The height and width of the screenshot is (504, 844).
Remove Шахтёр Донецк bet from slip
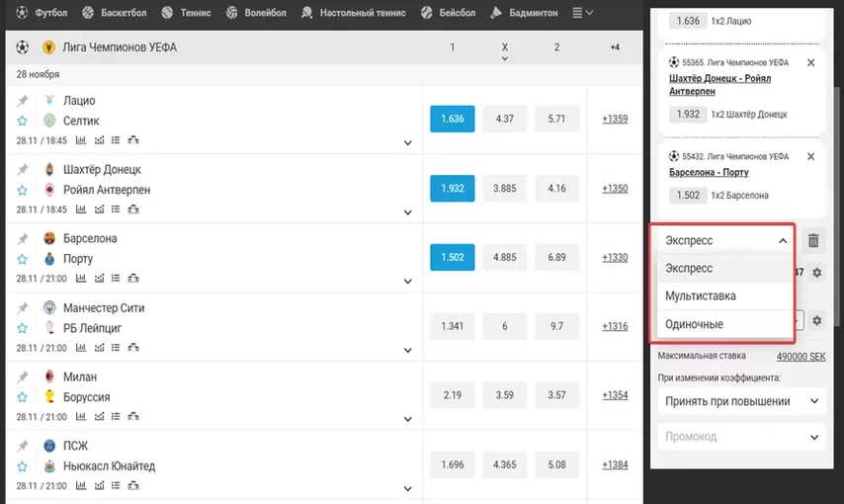pos(810,62)
